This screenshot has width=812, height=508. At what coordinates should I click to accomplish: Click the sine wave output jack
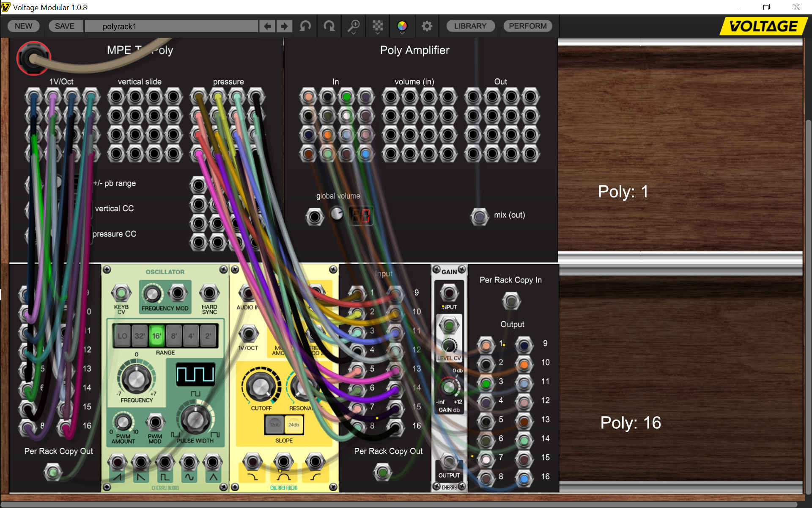coord(189,462)
